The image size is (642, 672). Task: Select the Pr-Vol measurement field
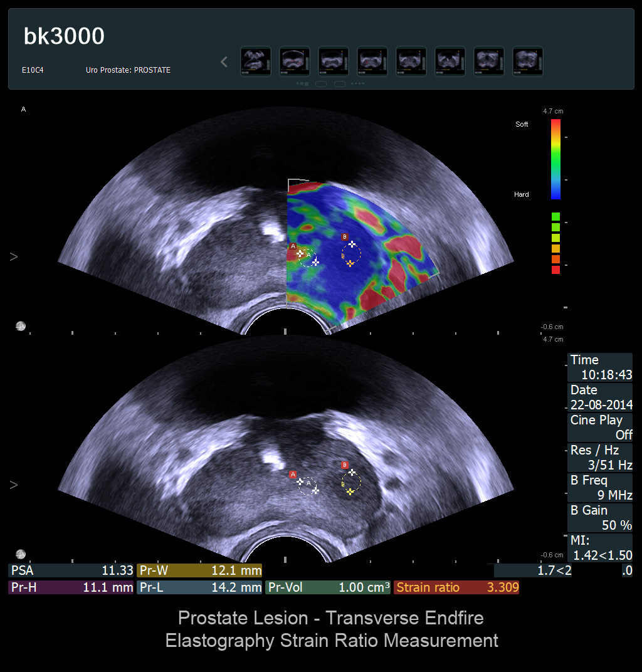coord(328,587)
